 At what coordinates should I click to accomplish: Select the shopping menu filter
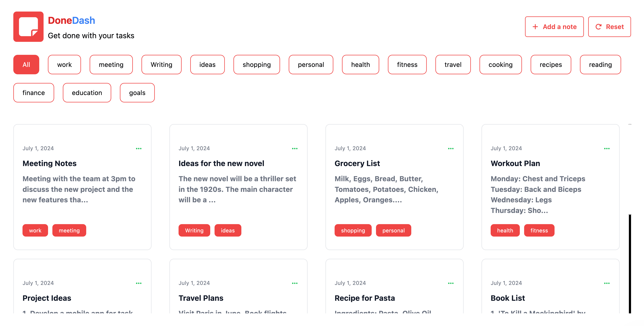click(257, 64)
